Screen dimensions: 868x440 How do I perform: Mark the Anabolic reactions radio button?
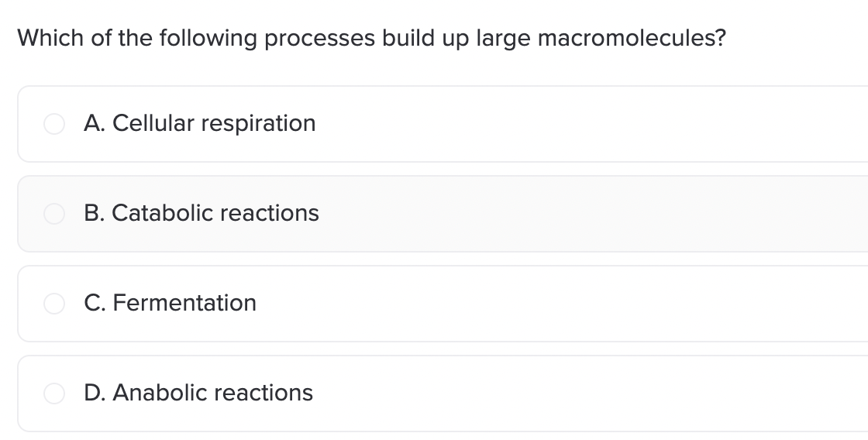pos(54,393)
